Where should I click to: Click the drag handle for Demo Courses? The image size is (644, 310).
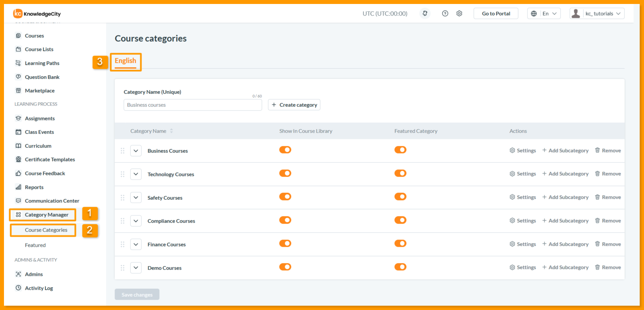(123, 268)
